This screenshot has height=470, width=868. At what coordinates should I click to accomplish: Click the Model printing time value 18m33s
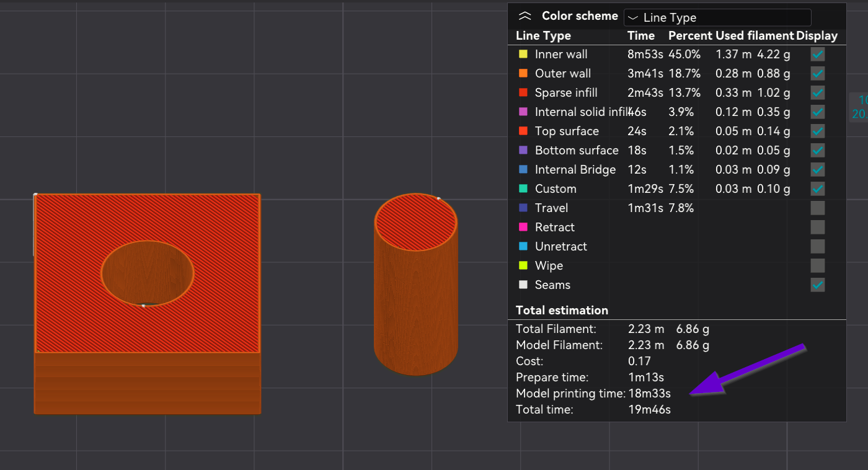pyautogui.click(x=649, y=393)
